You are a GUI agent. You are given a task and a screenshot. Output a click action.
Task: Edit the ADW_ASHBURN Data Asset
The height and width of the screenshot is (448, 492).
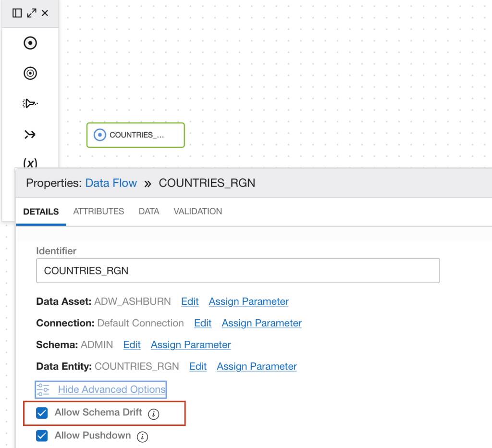click(190, 301)
